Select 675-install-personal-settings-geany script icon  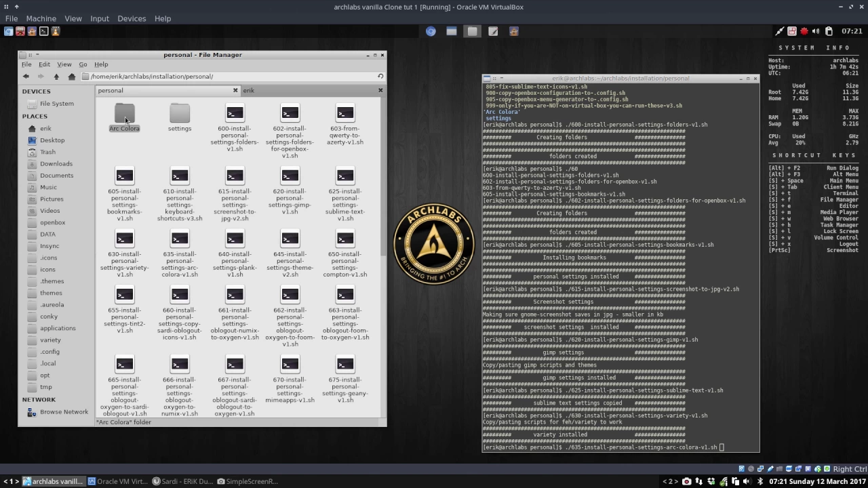(x=345, y=365)
